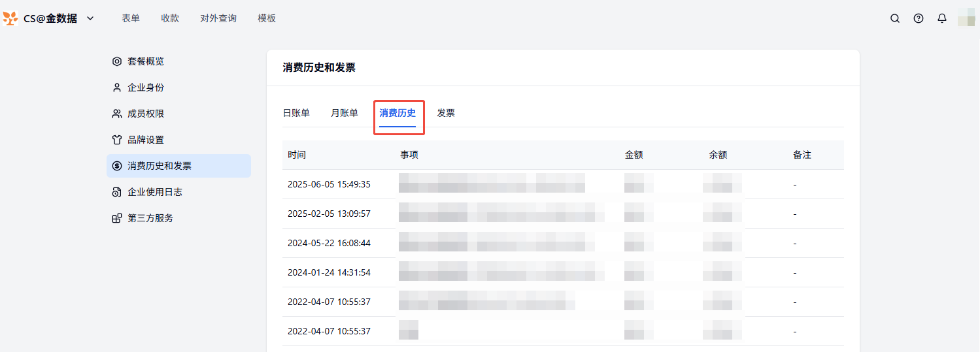Expand the CS@金数据 account dropdown
Image resolution: width=980 pixels, height=352 pixels.
[90, 18]
